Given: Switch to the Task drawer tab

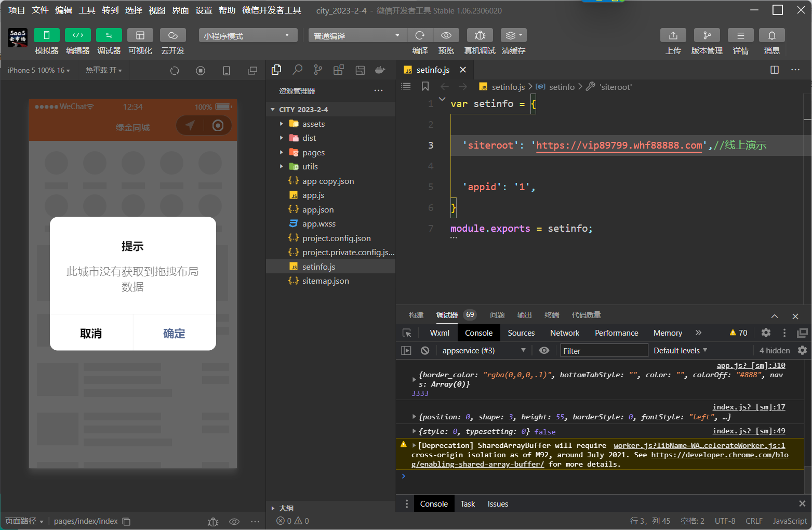Looking at the screenshot, I should tap(468, 504).
